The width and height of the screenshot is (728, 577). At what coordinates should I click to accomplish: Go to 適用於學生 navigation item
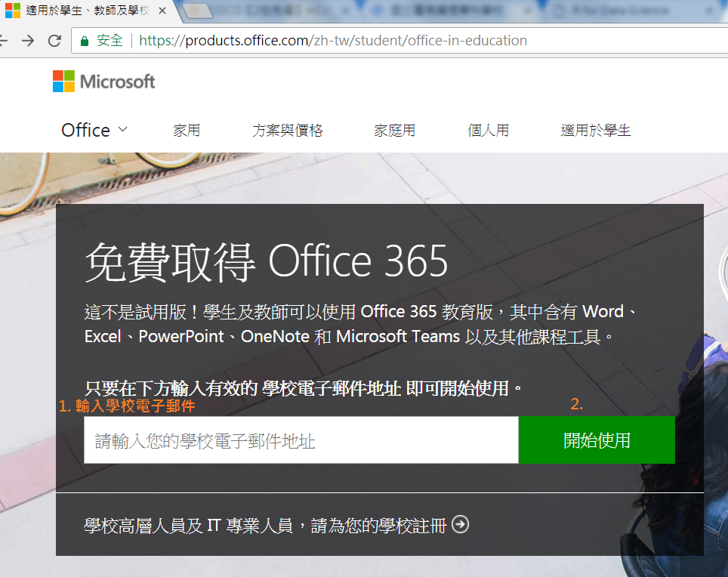coord(596,131)
